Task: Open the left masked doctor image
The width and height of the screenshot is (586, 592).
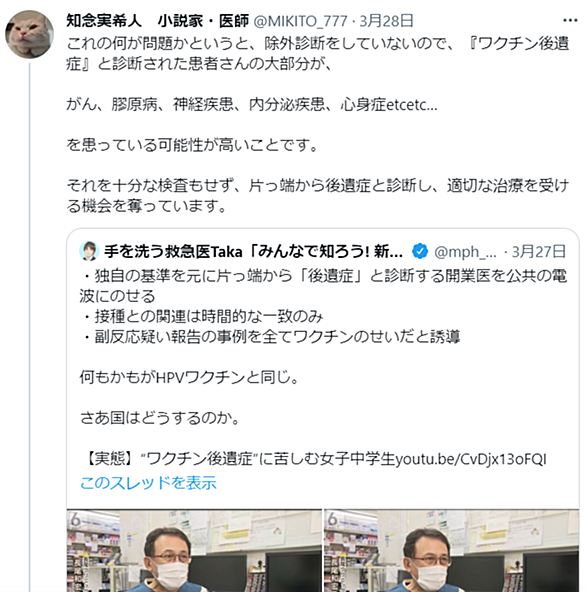Action: pyautogui.click(x=194, y=550)
